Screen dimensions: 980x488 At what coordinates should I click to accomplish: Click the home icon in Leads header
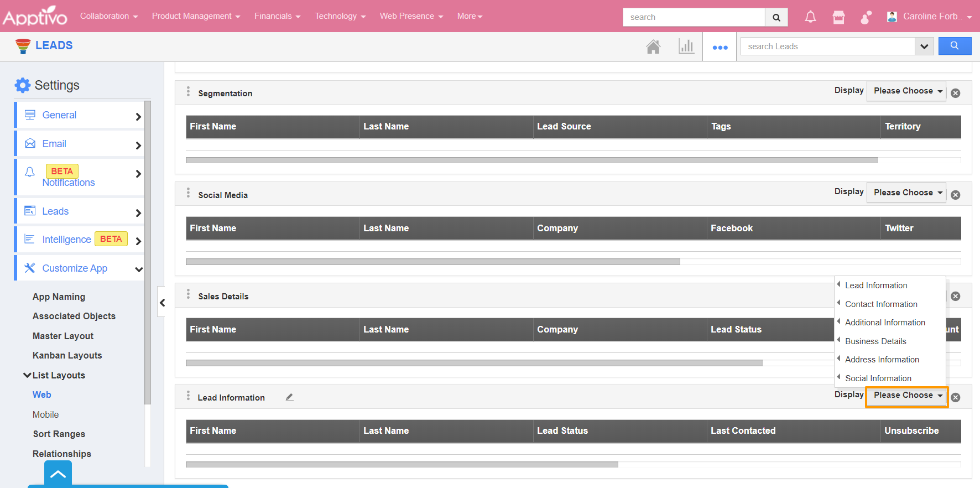coord(653,47)
